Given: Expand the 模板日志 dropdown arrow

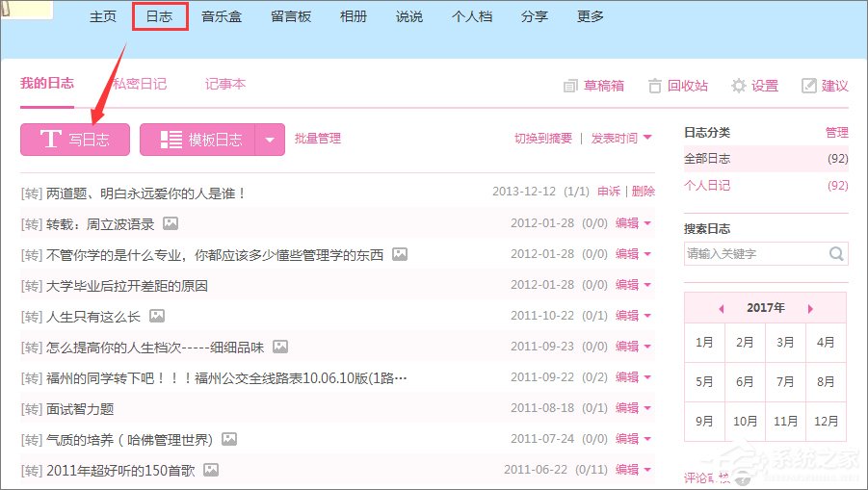Looking at the screenshot, I should coord(270,140).
